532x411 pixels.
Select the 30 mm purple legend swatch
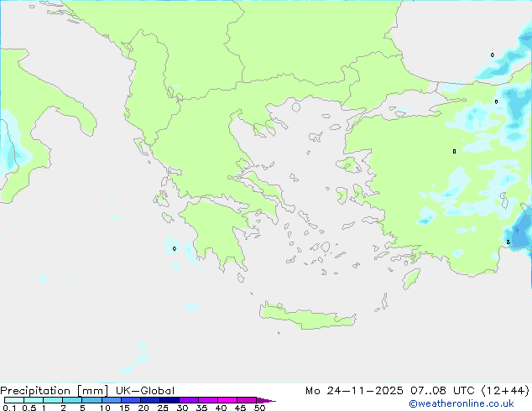coord(189,400)
